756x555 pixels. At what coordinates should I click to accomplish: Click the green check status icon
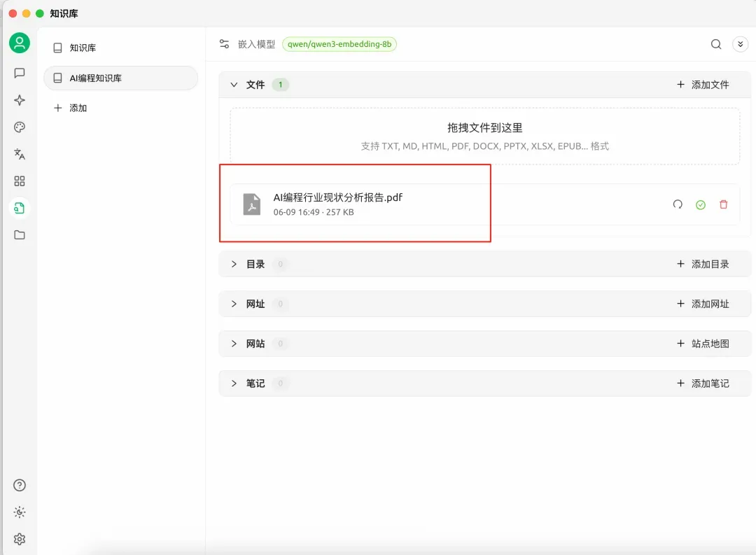[x=701, y=205]
